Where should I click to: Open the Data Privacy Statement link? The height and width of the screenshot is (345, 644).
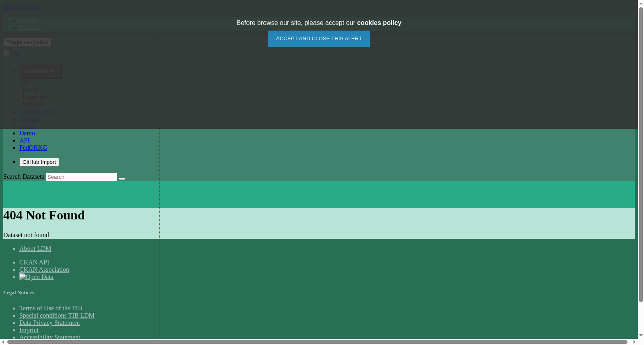click(50, 323)
